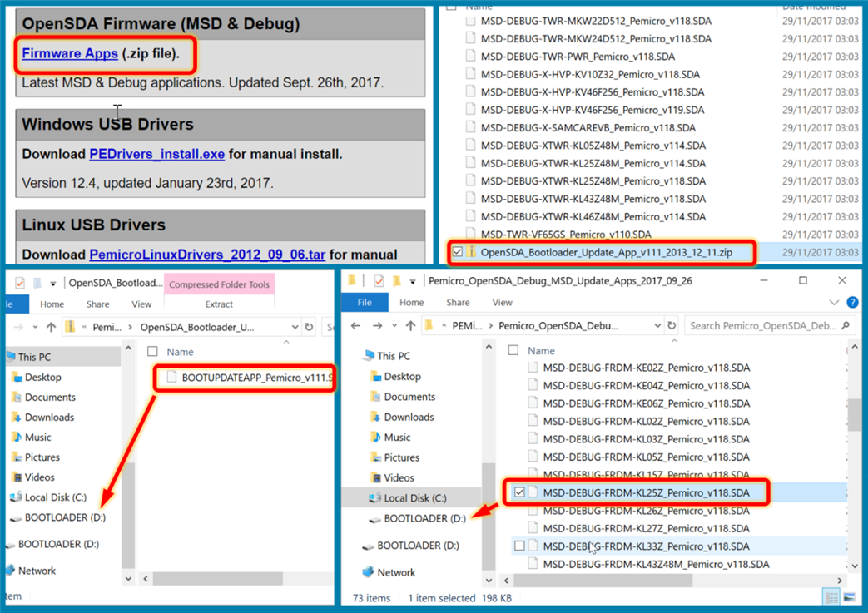Download PEDrivers_install.exe link

pyautogui.click(x=156, y=154)
